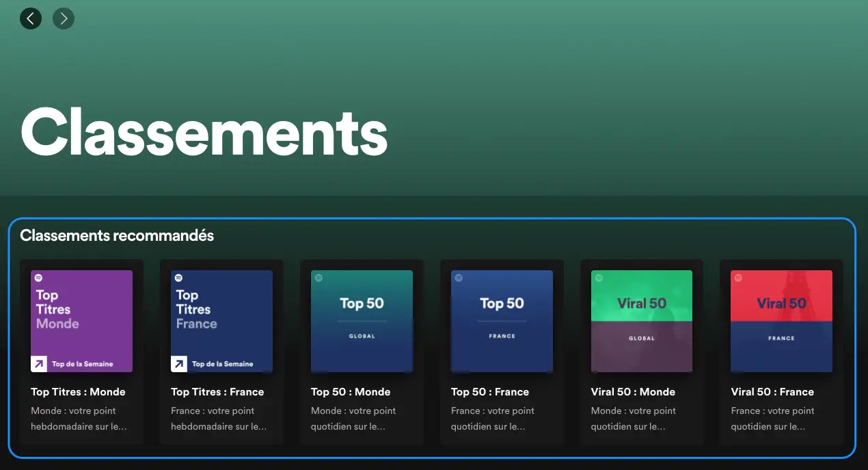The width and height of the screenshot is (868, 470).
Task: Click description text under 'Top Titres : Monde'
Action: pyautogui.click(x=79, y=419)
